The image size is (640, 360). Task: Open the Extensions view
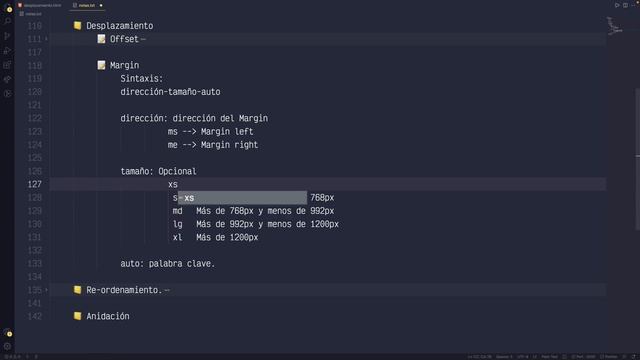7,65
